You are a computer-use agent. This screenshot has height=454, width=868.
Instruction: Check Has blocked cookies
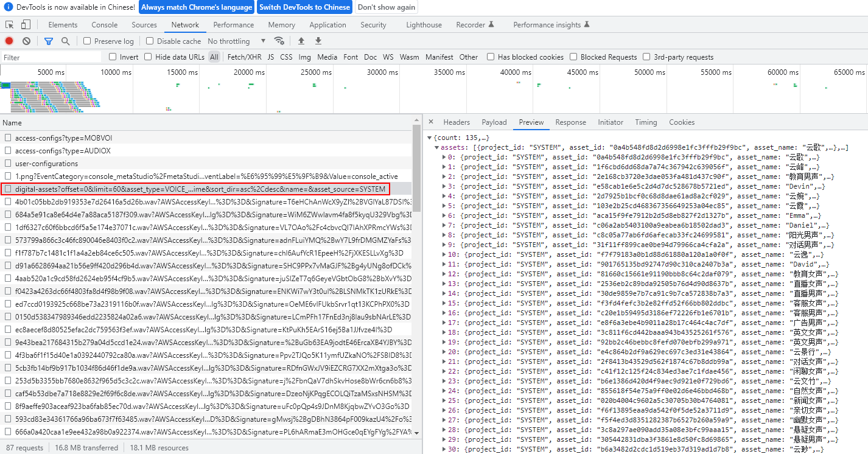491,57
